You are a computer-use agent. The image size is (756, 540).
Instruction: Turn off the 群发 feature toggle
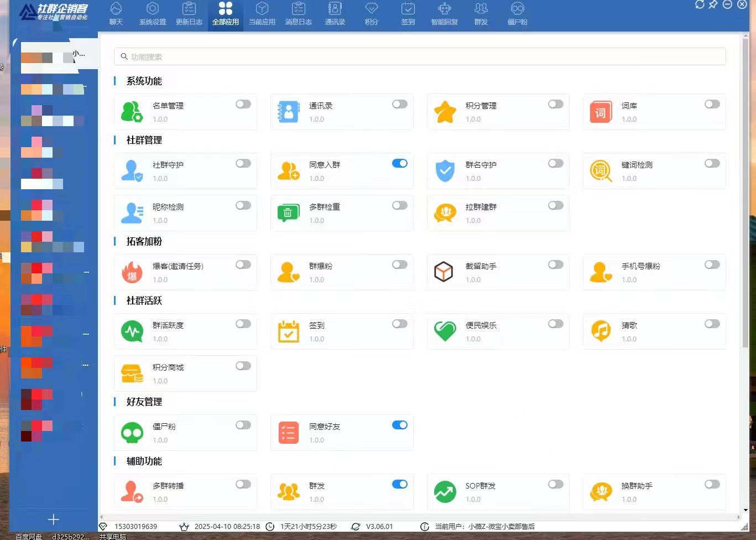[x=400, y=484]
